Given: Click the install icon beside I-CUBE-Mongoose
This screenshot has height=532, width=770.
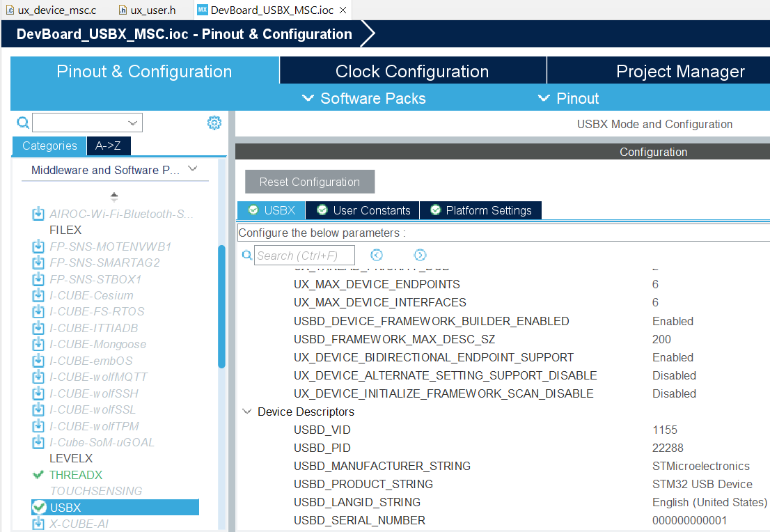Looking at the screenshot, I should point(38,344).
